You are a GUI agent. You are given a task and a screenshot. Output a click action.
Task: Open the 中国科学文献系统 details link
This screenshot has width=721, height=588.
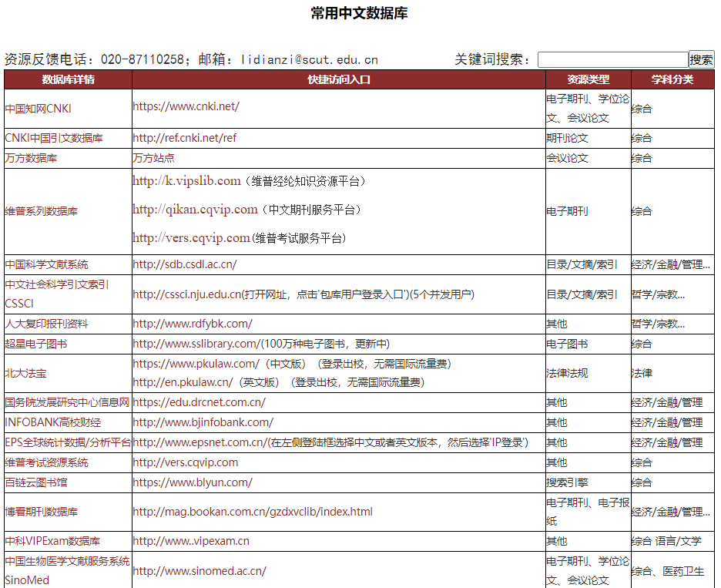(46, 264)
